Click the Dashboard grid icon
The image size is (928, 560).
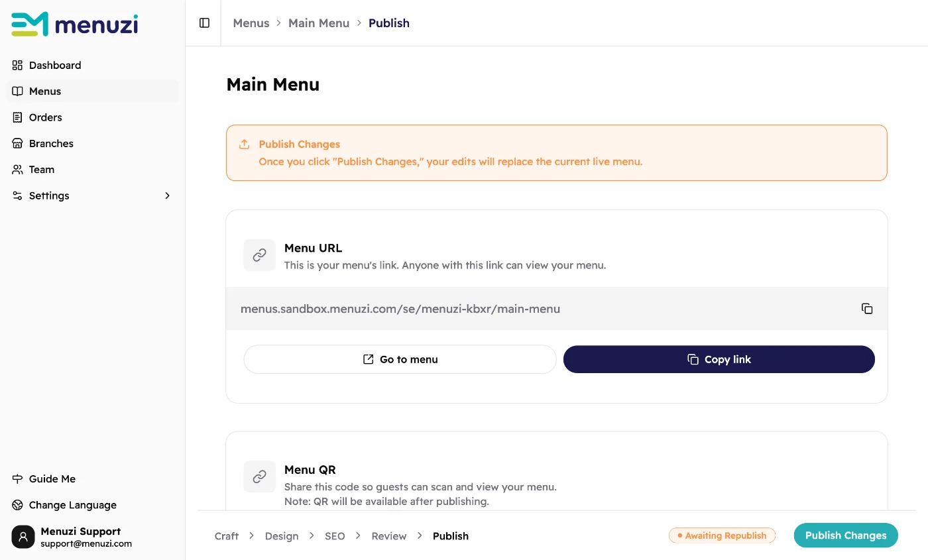tap(18, 65)
